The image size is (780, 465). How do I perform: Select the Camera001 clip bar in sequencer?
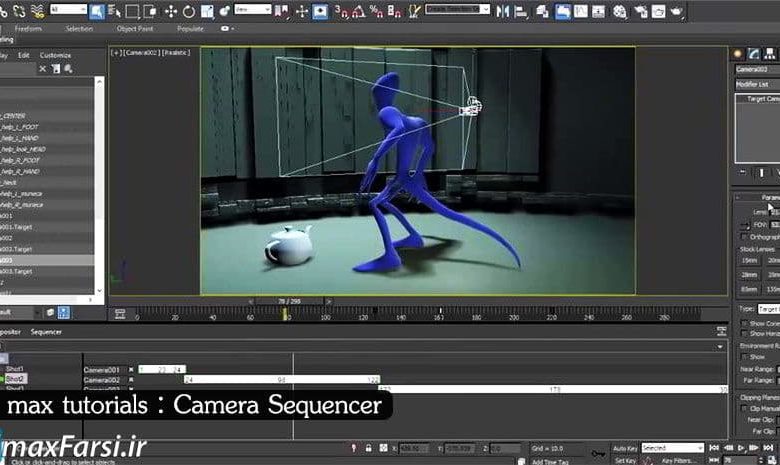(162, 370)
